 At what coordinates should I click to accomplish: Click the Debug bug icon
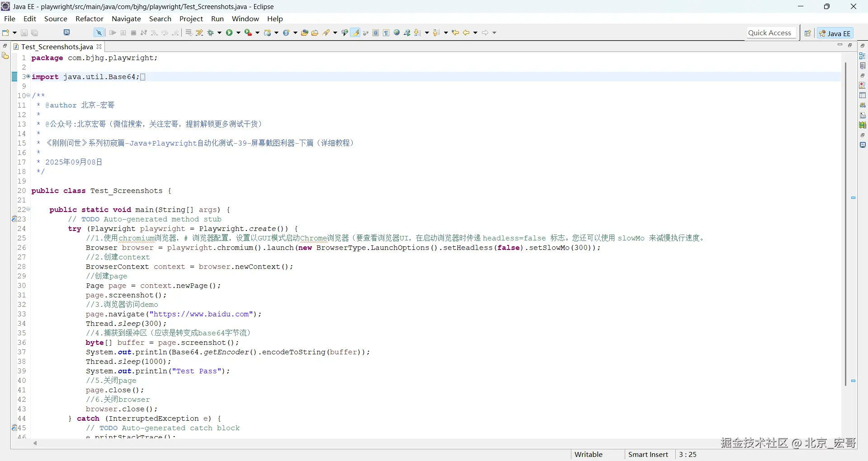pyautogui.click(x=211, y=33)
